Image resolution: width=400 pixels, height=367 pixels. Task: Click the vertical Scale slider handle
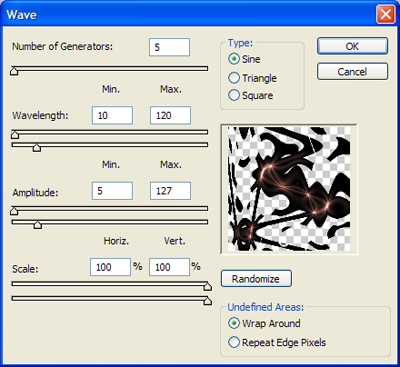[x=208, y=301]
